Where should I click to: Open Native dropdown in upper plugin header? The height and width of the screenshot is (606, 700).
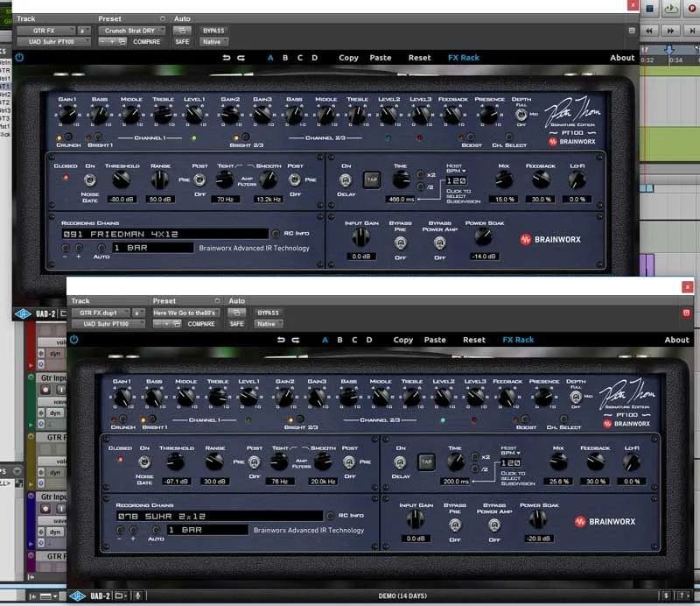tap(213, 41)
